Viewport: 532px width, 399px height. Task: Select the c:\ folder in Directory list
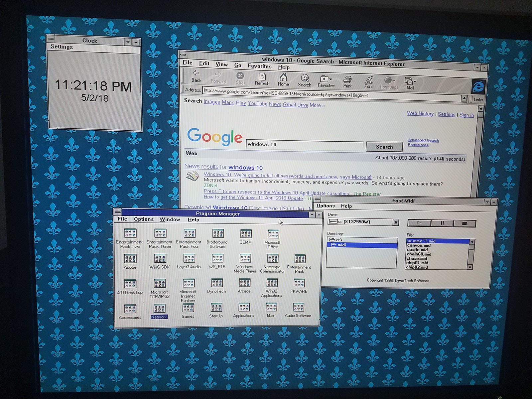[x=362, y=240]
